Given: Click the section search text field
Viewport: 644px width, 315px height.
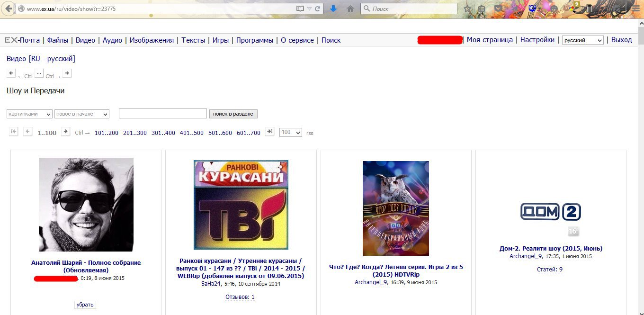Looking at the screenshot, I should click(163, 114).
